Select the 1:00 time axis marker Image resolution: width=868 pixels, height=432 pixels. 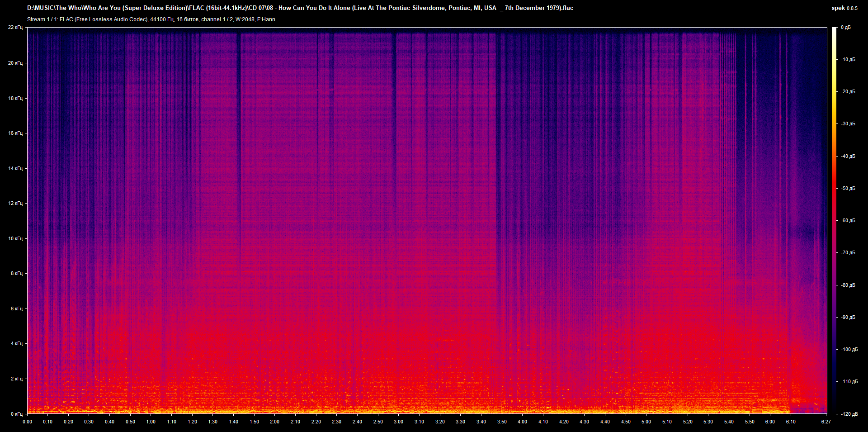point(151,422)
